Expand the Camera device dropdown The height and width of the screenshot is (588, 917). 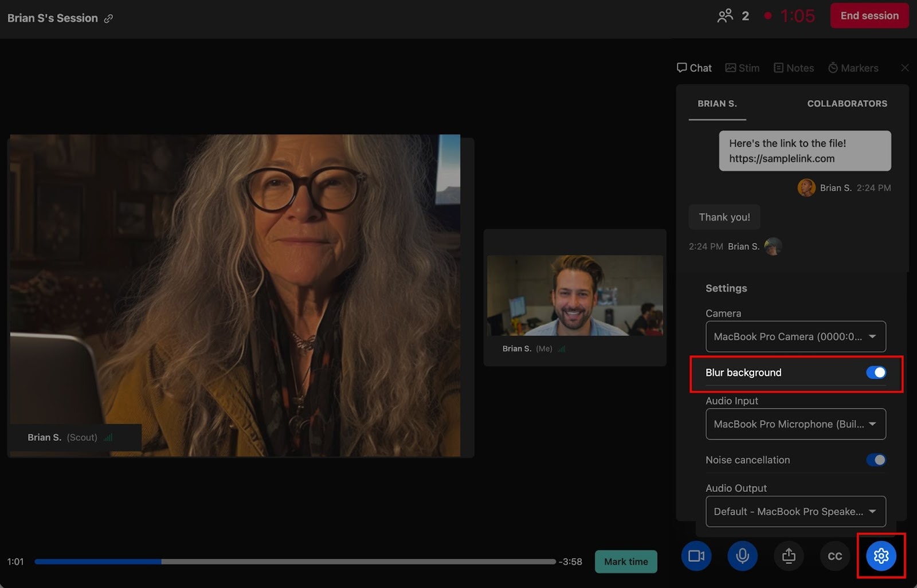pos(795,337)
